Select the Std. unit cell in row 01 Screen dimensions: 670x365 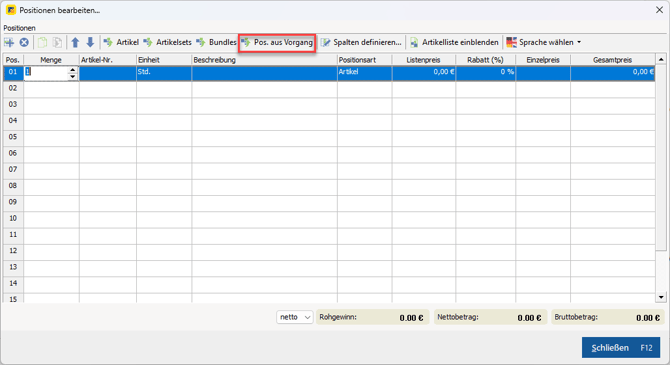tap(164, 73)
